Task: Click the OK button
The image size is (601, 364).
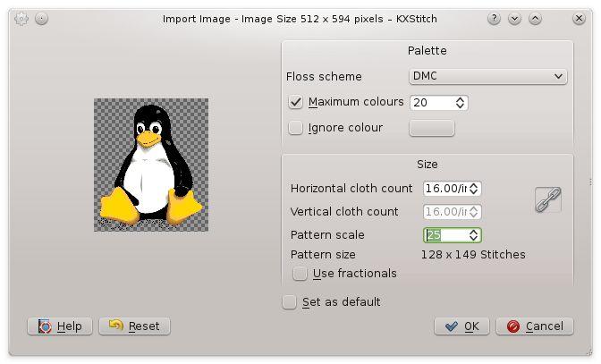Action: [x=461, y=326]
